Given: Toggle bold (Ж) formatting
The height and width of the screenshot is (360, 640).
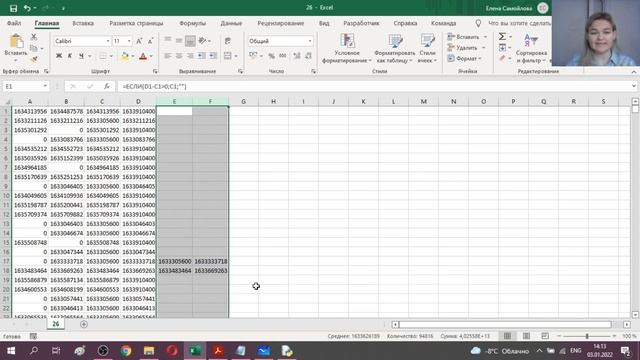Looking at the screenshot, I should (59, 56).
